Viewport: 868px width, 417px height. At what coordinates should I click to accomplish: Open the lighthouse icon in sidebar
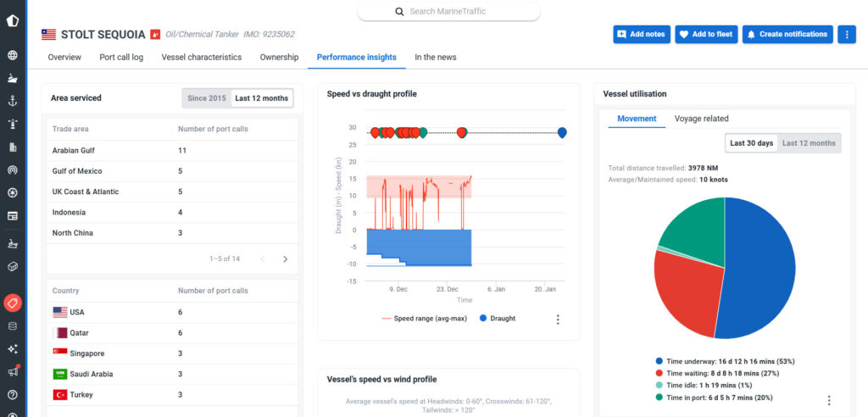12,124
